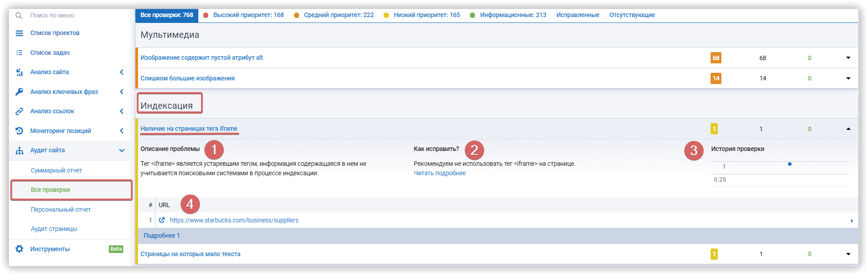Expand the starbucks URL row right arrow
The image size is (868, 275).
click(852, 221)
